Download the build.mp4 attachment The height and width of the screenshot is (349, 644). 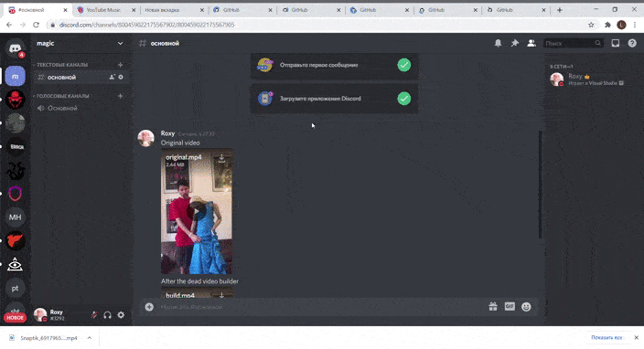[x=221, y=295]
